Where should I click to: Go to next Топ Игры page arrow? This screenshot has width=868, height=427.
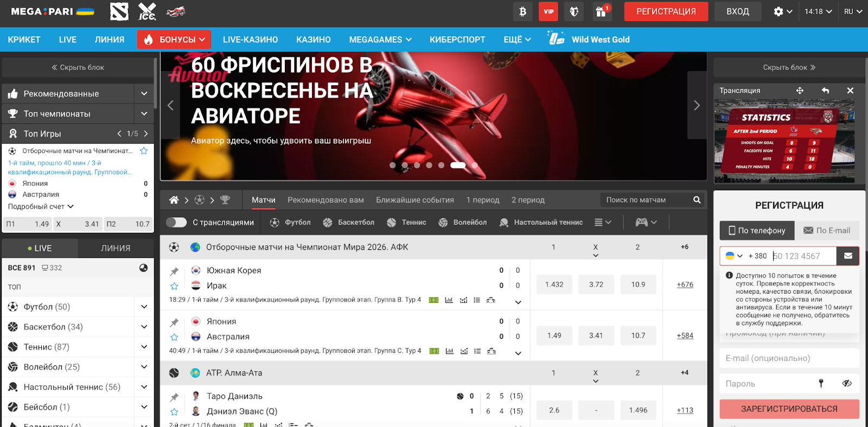[146, 133]
